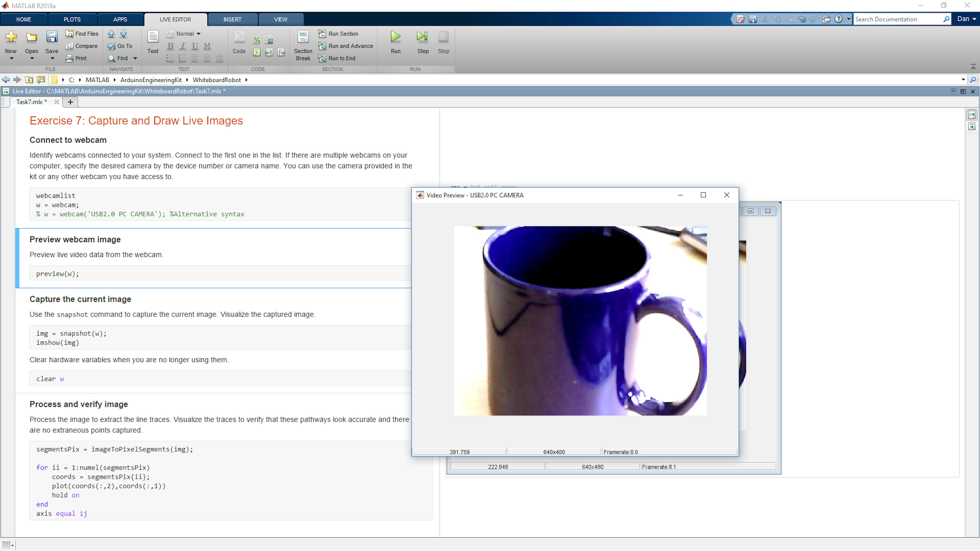980x551 pixels.
Task: Open the Open dropdown arrow
Action: 32,59
